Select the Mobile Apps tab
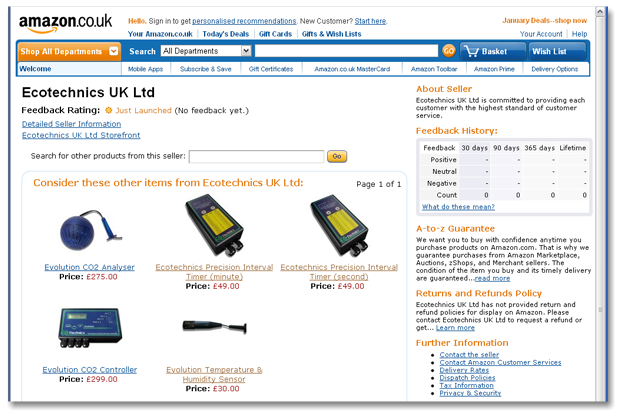Viewport: 622px width, 418px height. 145,69
